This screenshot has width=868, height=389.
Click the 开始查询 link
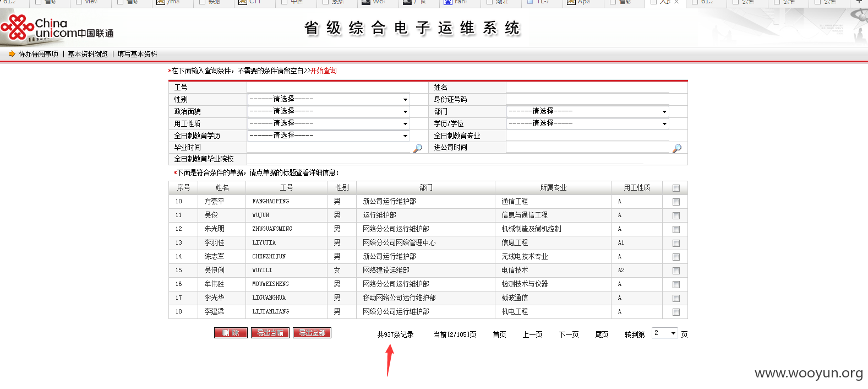pos(324,71)
